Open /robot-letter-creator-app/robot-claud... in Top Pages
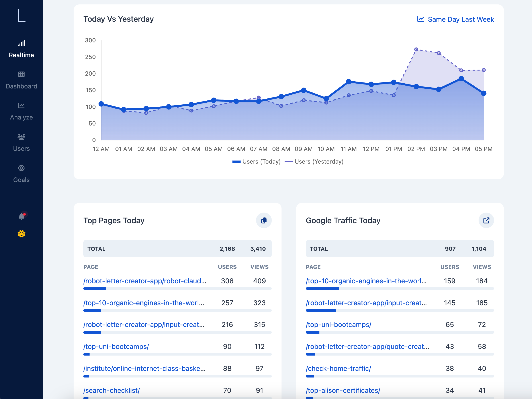The image size is (532, 399). 145,281
